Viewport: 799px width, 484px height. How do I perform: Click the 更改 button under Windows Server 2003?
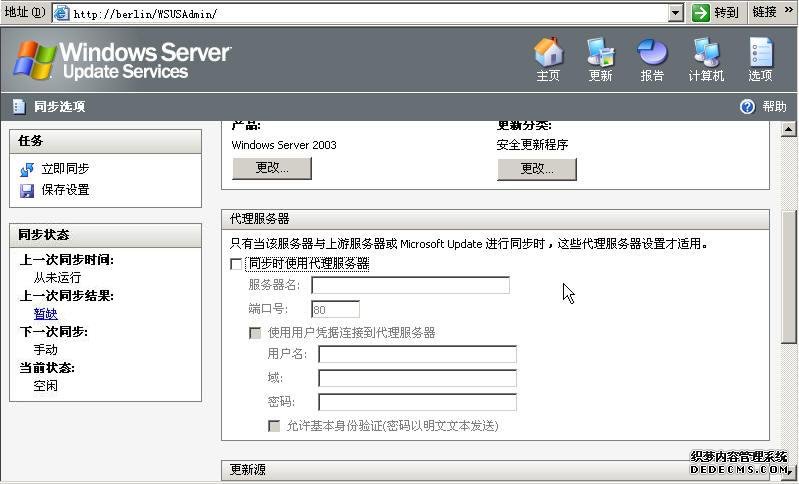click(272, 168)
